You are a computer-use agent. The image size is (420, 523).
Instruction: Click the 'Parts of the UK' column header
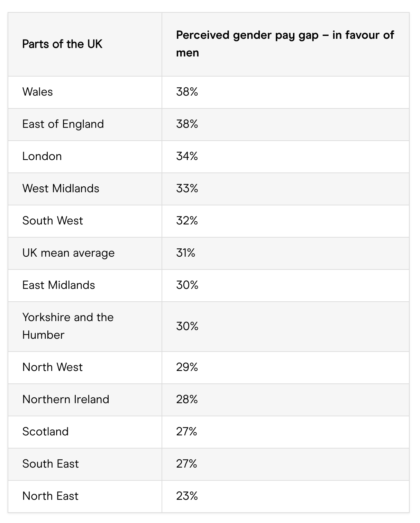[62, 44]
